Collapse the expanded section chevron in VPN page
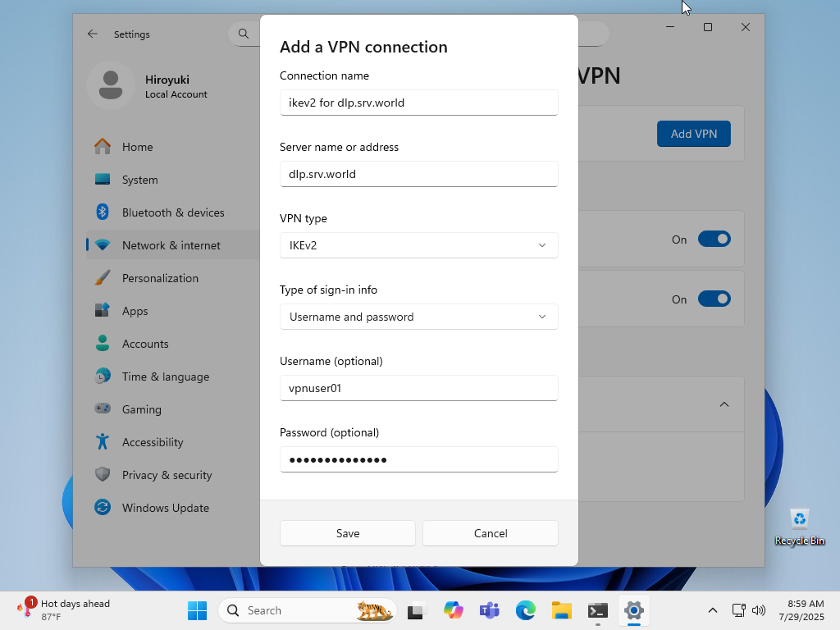 coord(724,404)
